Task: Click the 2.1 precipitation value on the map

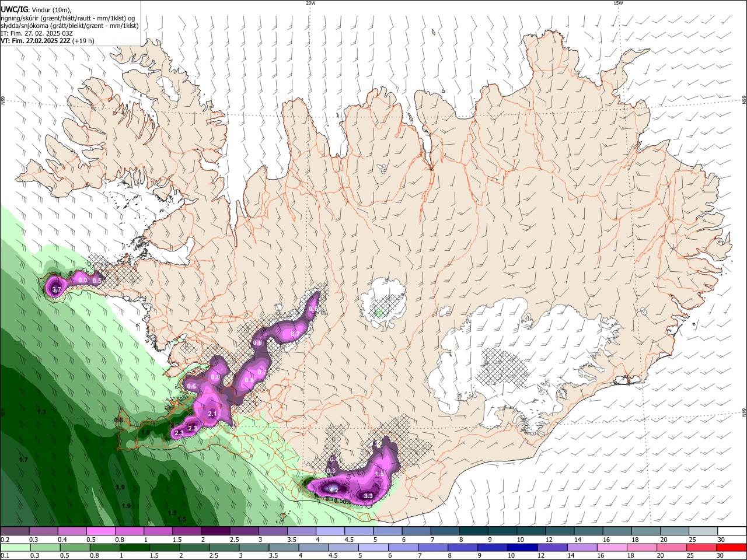Action: pos(212,414)
